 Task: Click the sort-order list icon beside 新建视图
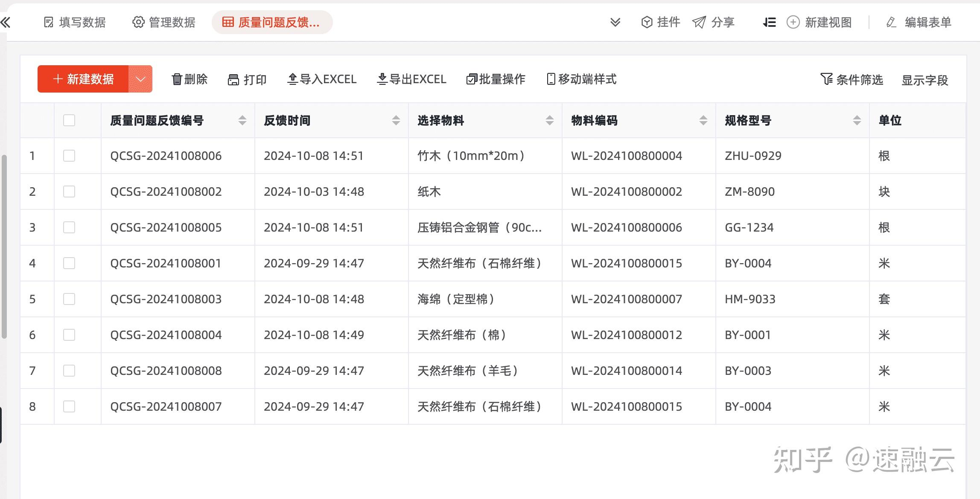(769, 22)
